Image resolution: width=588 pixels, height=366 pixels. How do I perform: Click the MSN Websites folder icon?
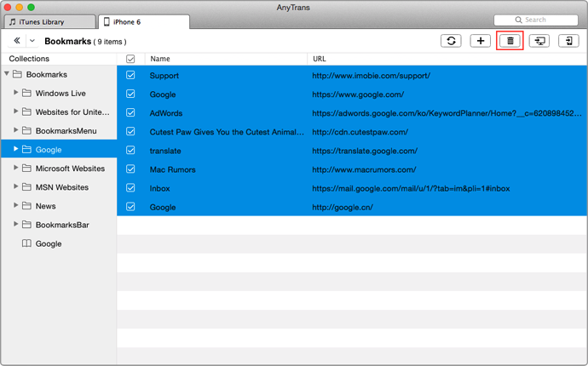[x=26, y=187]
